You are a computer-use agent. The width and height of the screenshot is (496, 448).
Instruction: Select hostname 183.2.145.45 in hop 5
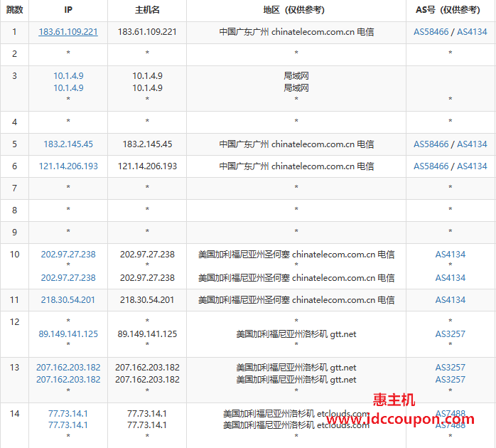[x=147, y=144]
